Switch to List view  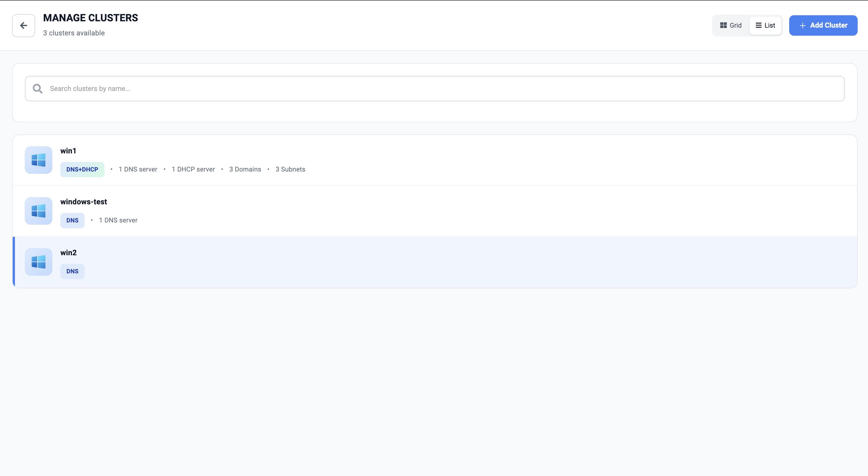(x=766, y=25)
